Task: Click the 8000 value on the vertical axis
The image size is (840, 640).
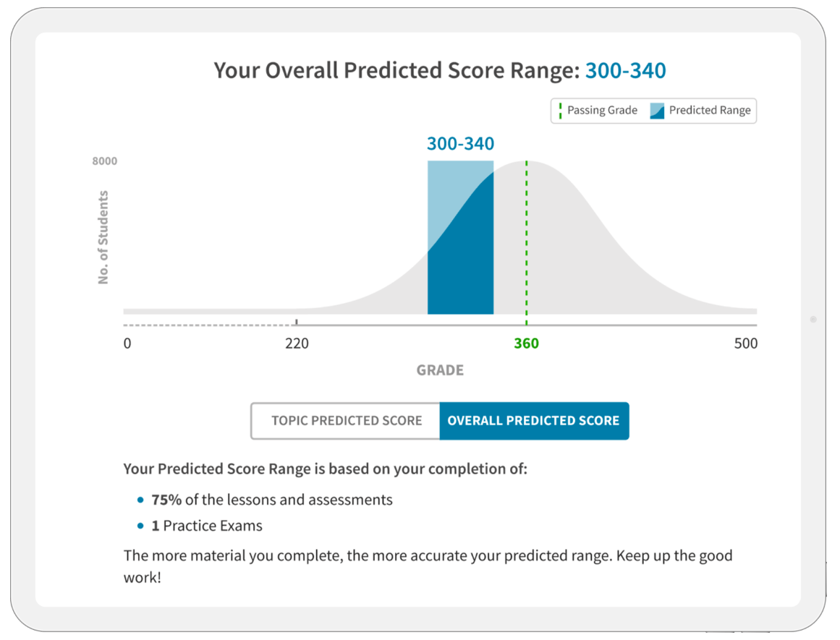Action: pos(105,161)
